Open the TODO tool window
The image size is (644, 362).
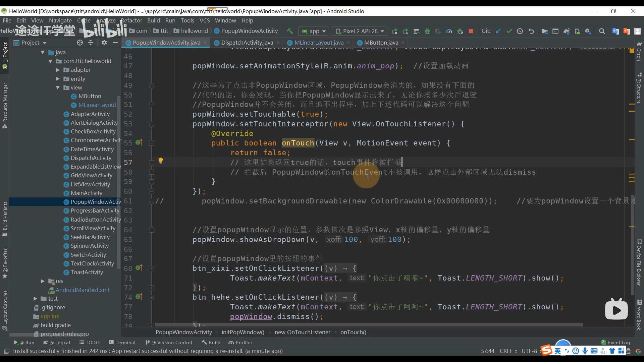tap(89, 343)
